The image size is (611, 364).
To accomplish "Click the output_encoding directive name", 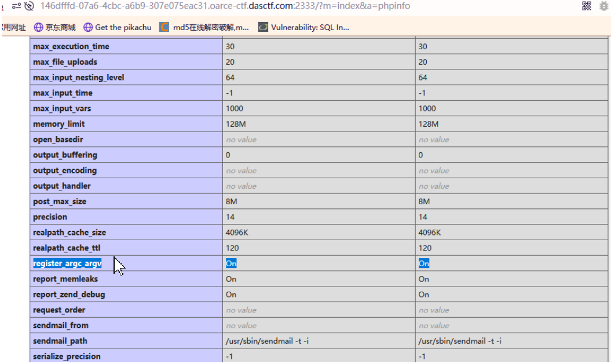I will pyautogui.click(x=65, y=171).
